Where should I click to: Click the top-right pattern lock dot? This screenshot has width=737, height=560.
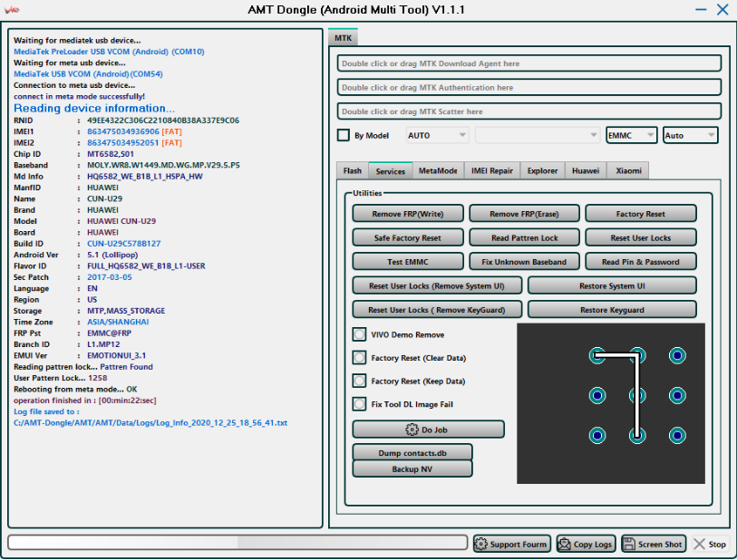pos(677,355)
